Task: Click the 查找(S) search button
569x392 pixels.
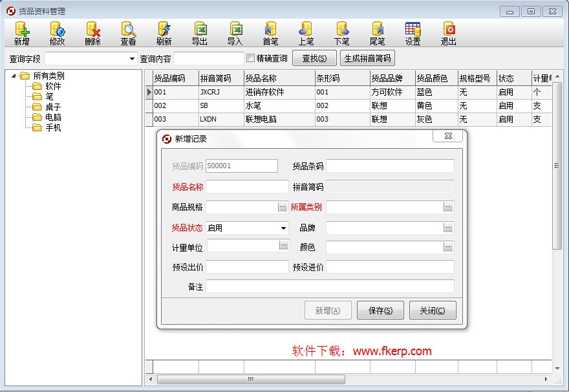Action: 315,58
